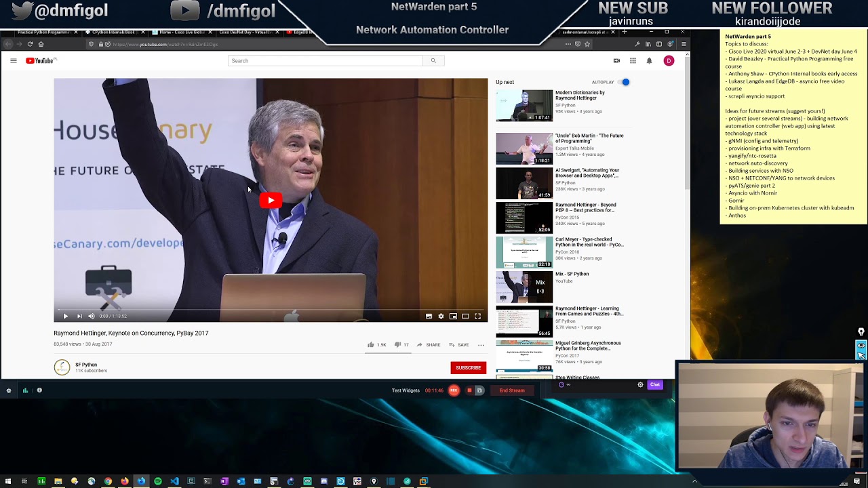868x488 pixels.
Task: Go to YouTube home via logo
Action: [41, 61]
